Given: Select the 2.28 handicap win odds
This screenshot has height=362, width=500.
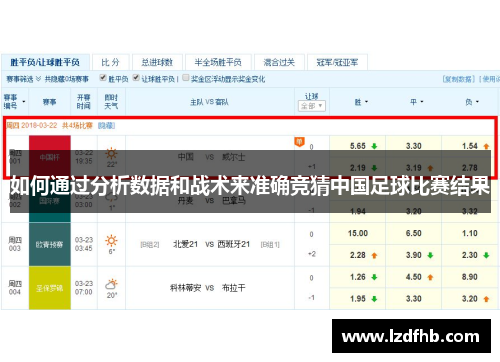Looking at the screenshot, I should pos(358,255).
